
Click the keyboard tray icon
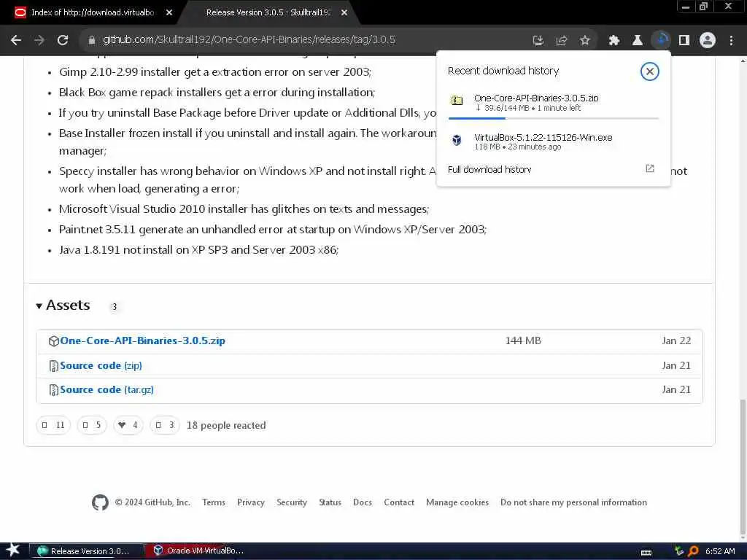[x=646, y=553]
